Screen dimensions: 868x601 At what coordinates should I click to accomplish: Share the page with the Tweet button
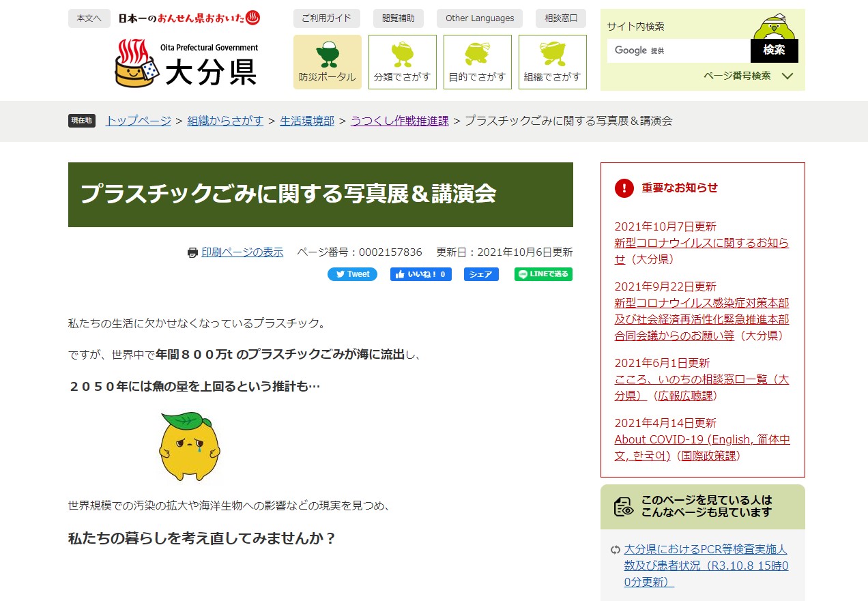coord(352,274)
